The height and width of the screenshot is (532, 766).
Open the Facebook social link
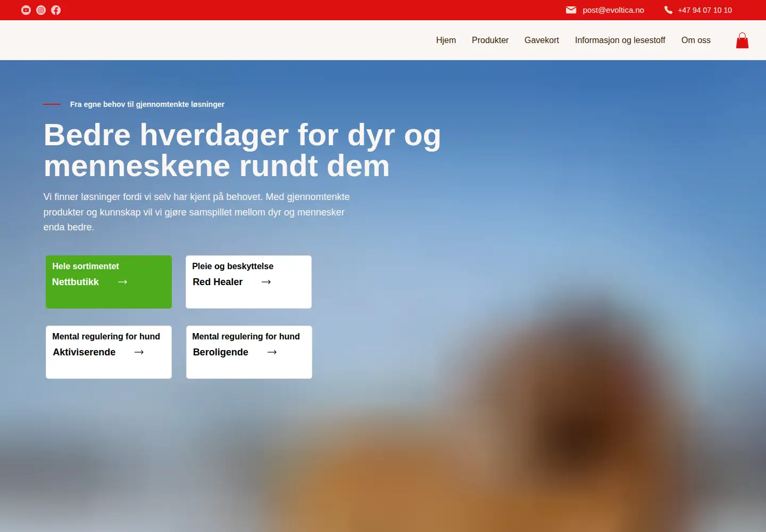tap(56, 10)
